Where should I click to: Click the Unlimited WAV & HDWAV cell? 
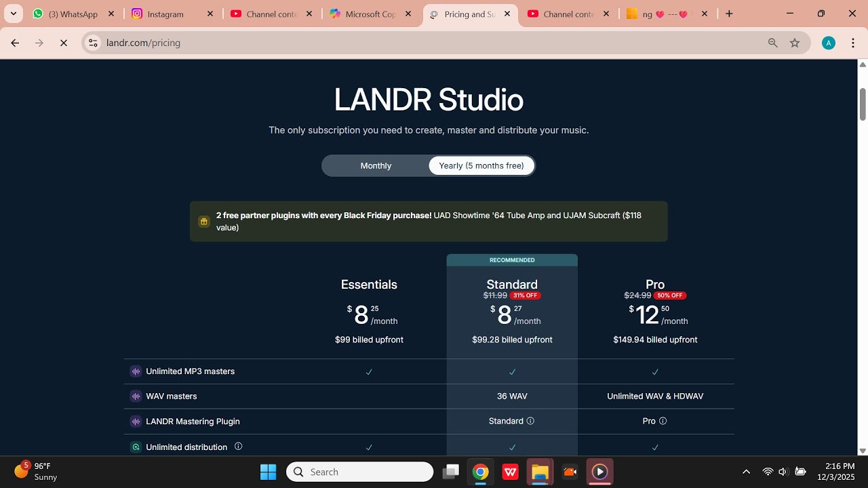tap(655, 396)
